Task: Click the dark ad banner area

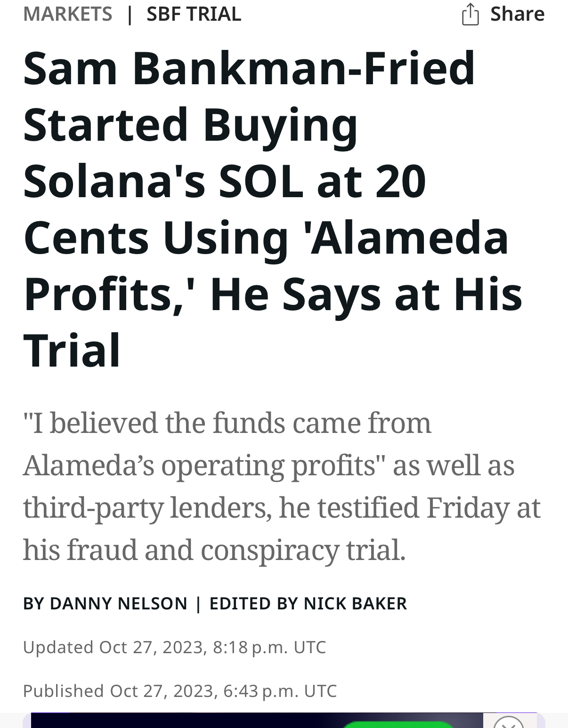Action: (x=257, y=720)
